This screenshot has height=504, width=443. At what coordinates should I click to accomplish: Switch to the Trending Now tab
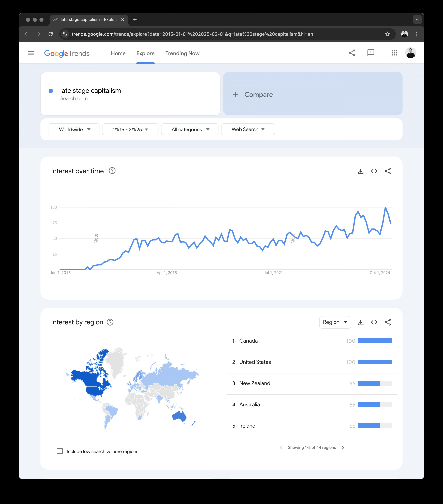tap(182, 53)
